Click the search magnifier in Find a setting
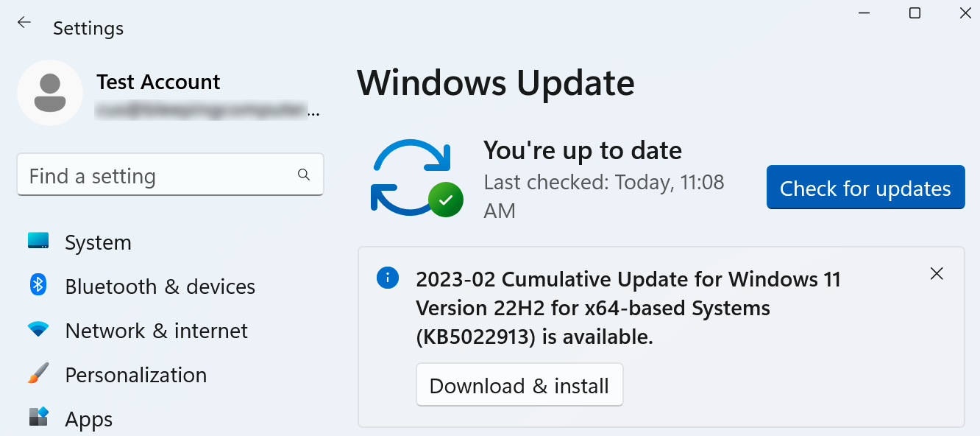980x436 pixels. click(303, 175)
